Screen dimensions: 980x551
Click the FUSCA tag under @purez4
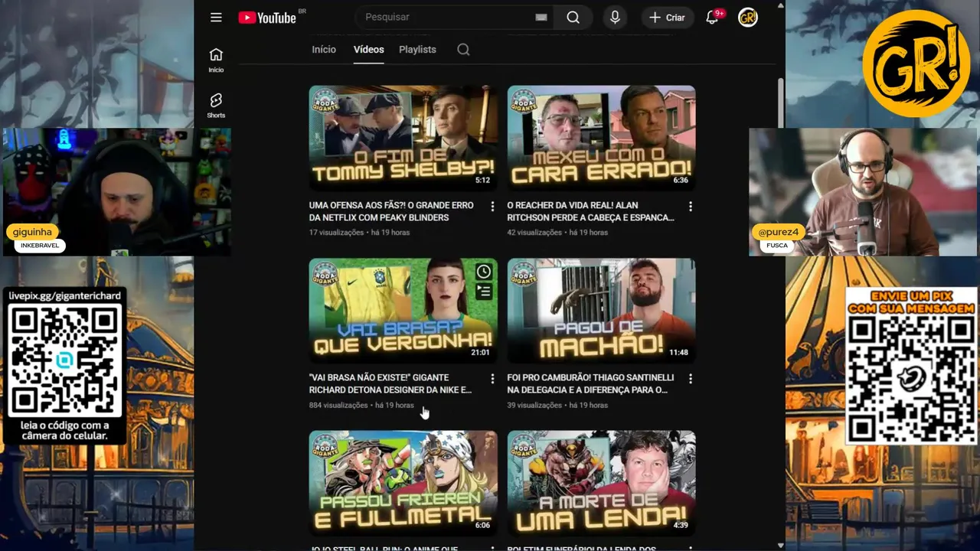(777, 246)
